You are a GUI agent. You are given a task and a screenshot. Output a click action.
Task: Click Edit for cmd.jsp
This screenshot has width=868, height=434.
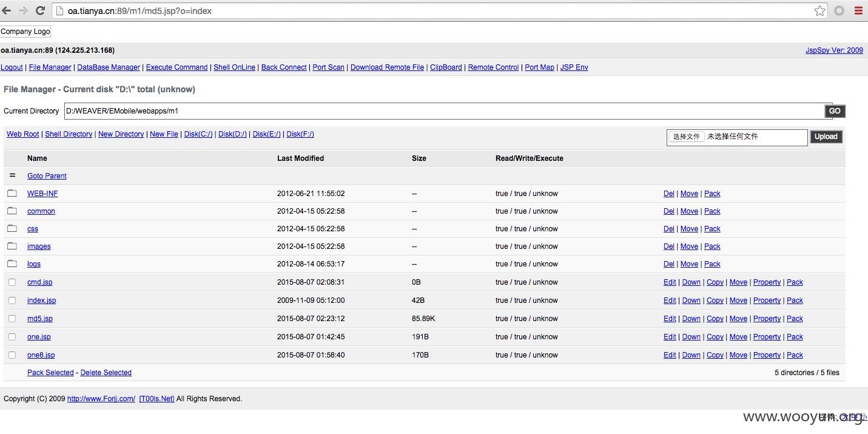point(670,282)
